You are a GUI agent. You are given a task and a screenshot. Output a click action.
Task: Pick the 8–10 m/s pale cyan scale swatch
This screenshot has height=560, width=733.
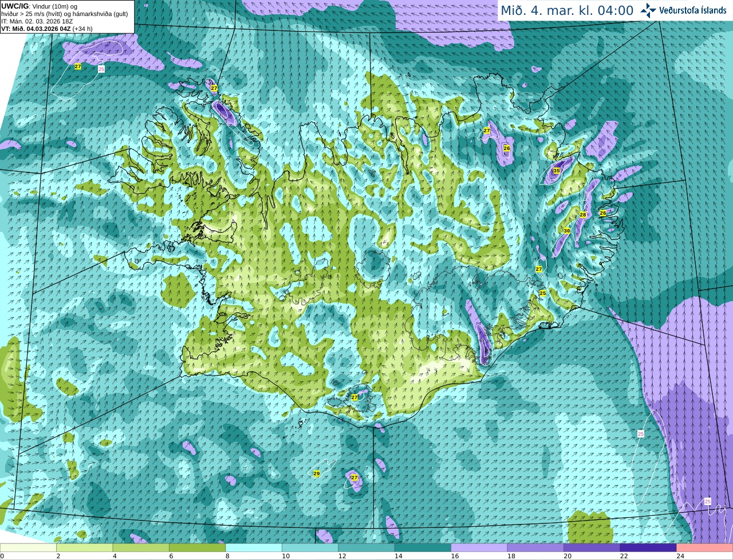tap(254, 547)
